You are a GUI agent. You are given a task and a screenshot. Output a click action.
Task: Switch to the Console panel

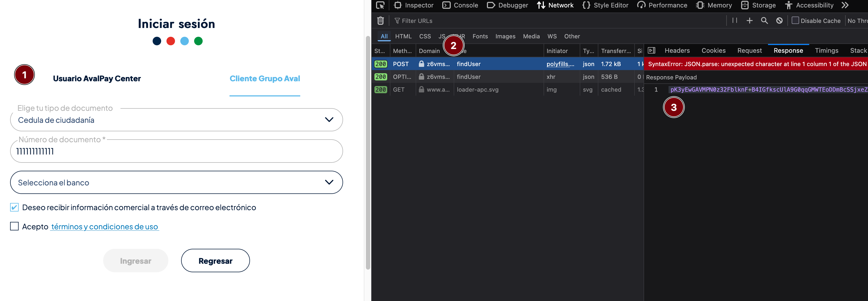pos(460,5)
